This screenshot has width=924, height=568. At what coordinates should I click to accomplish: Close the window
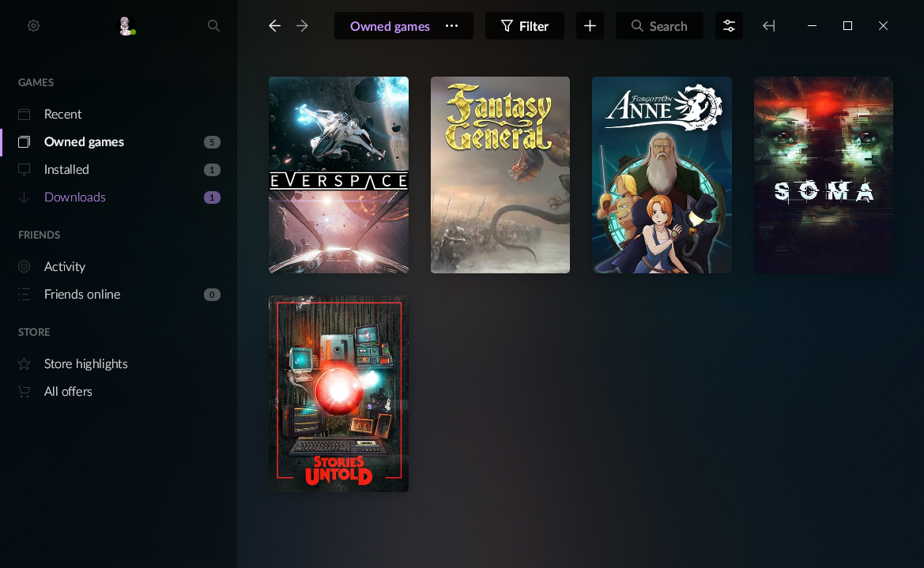(883, 26)
